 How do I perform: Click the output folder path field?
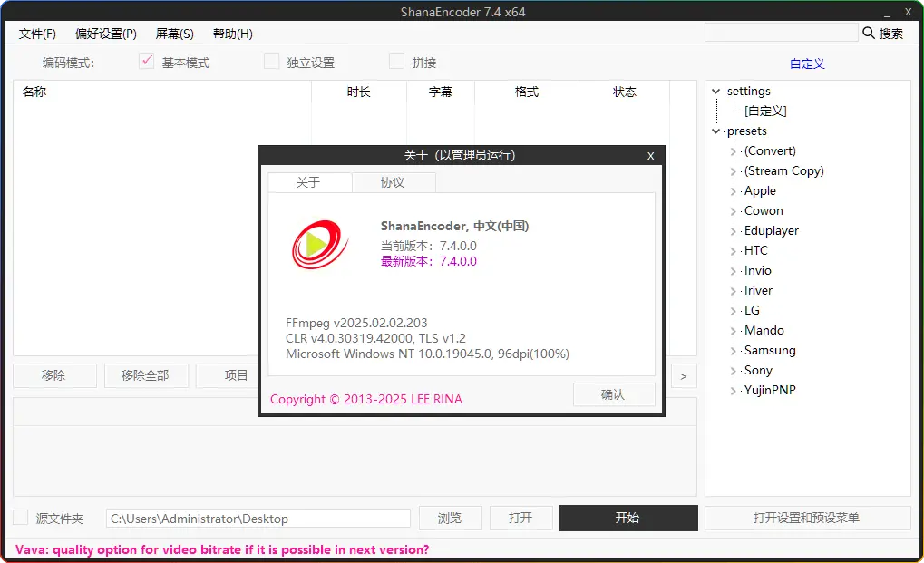tap(258, 519)
